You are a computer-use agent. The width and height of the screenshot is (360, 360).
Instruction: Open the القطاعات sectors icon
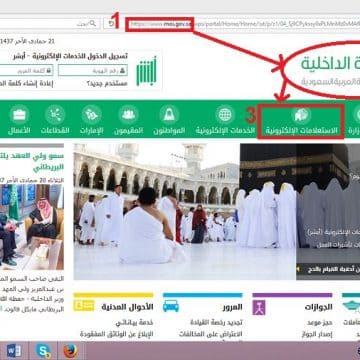tap(55, 115)
